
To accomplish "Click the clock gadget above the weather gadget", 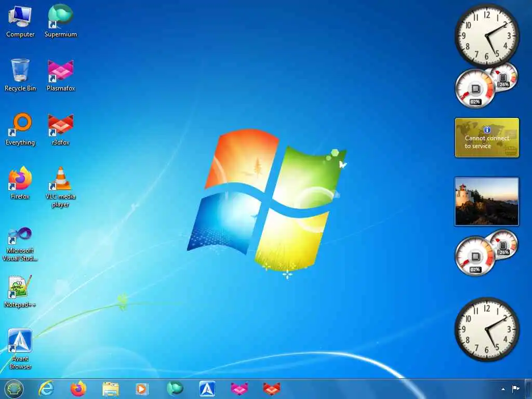I will point(487,35).
